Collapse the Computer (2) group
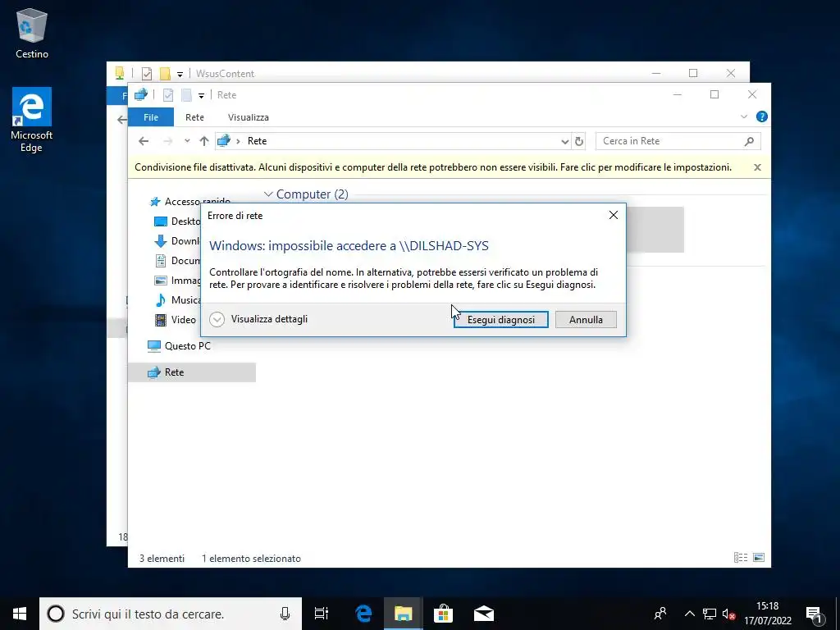This screenshot has width=840, height=630. (268, 194)
